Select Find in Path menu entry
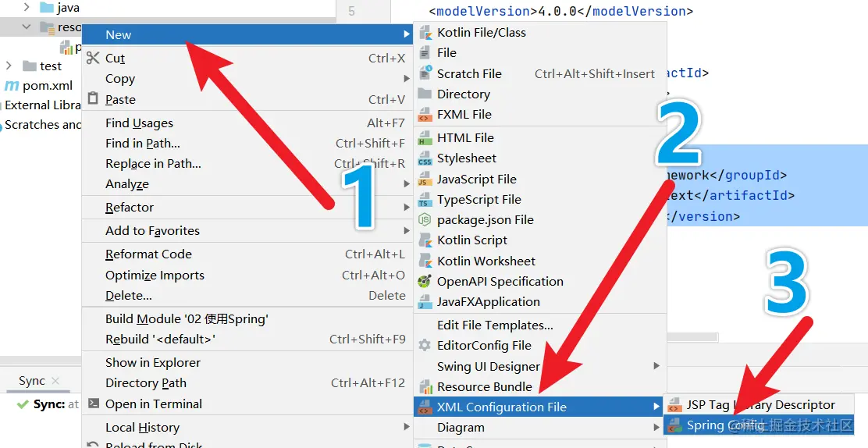This screenshot has height=448, width=868. click(247, 144)
